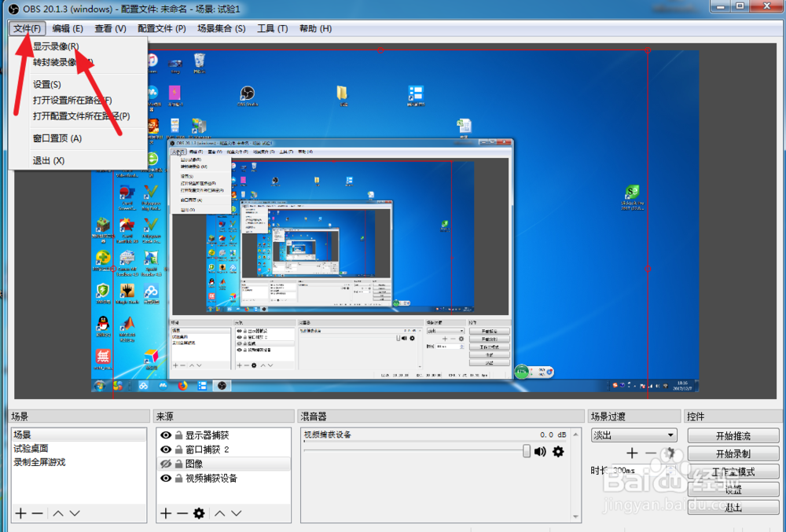Image resolution: width=786 pixels, height=532 pixels.
Task: Click the Windows Start orb in the preview
Action: click(x=100, y=385)
